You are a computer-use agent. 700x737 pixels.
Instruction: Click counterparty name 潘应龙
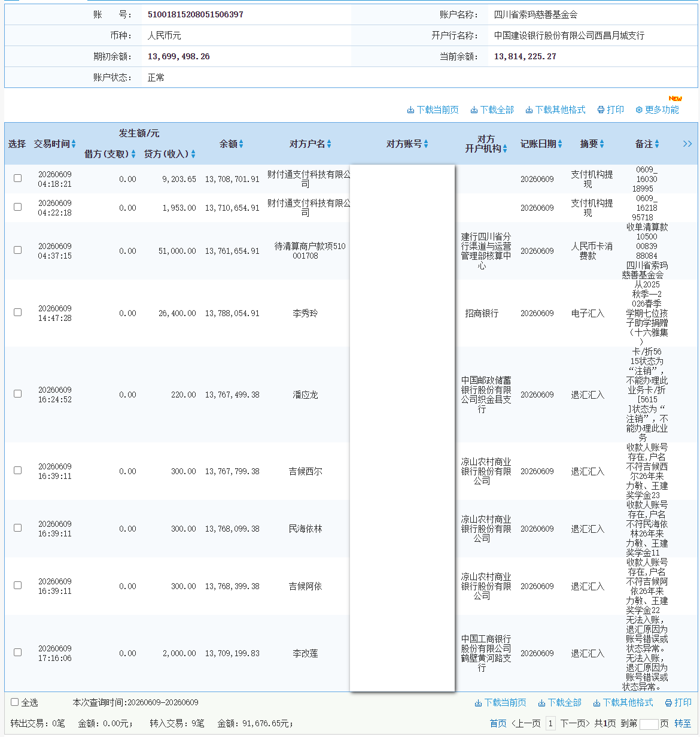[305, 395]
